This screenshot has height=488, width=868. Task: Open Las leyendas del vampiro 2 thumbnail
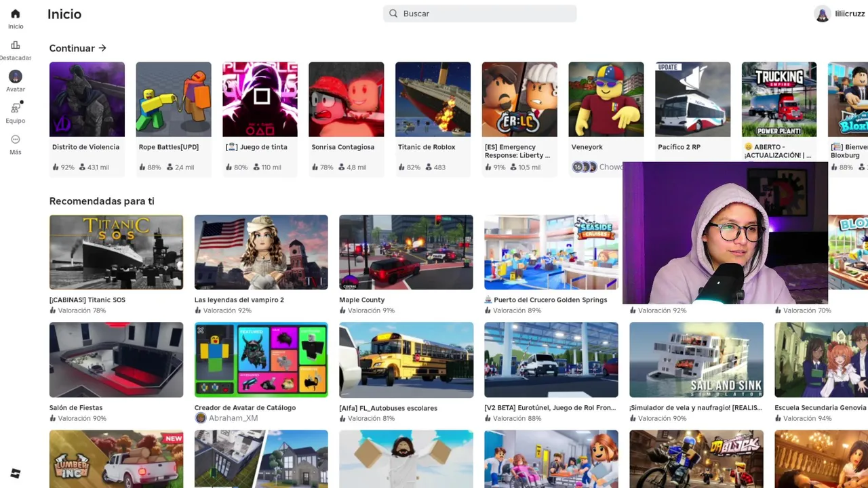click(x=261, y=252)
